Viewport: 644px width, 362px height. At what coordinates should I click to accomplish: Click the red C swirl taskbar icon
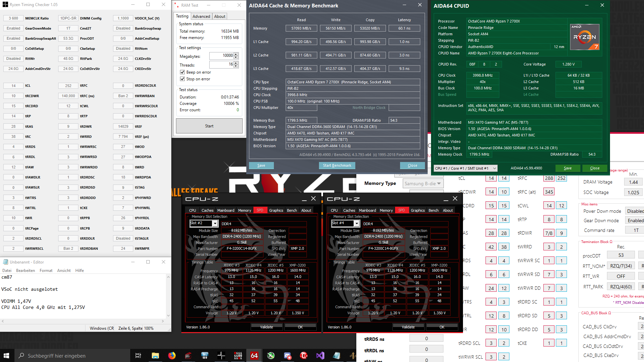click(x=303, y=355)
